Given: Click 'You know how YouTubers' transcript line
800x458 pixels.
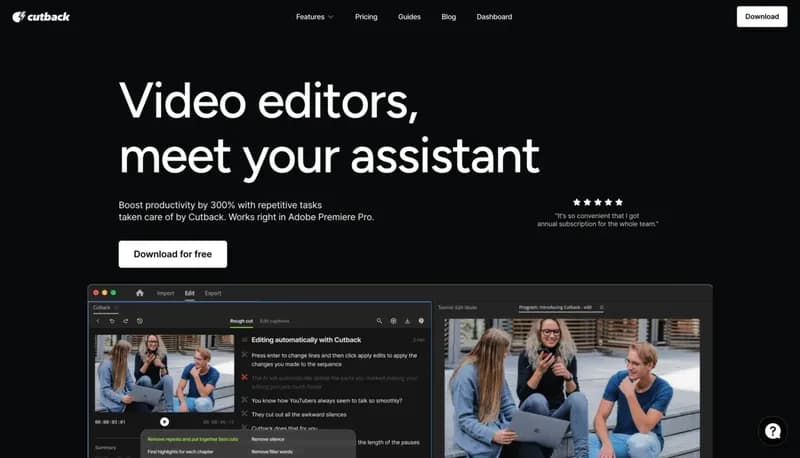Looking at the screenshot, I should 327,401.
